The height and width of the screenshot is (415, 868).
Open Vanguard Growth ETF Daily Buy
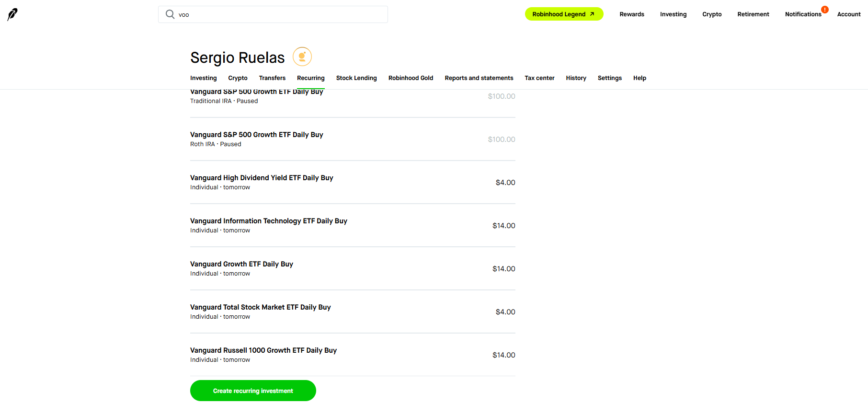[x=353, y=268]
